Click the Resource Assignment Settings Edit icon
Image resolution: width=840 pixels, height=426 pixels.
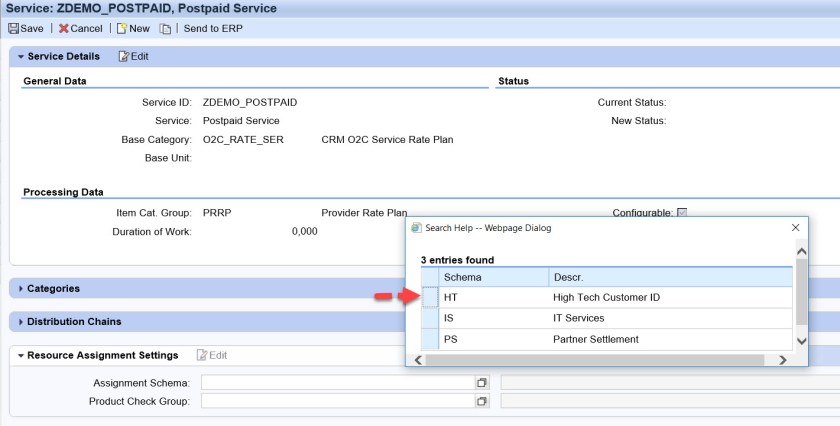tap(201, 355)
